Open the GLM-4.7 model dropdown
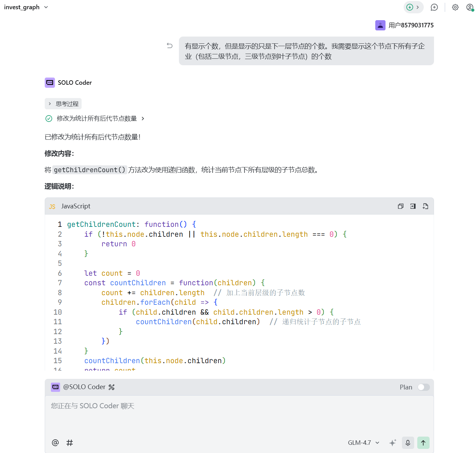The width and height of the screenshot is (476, 453). pyautogui.click(x=364, y=443)
